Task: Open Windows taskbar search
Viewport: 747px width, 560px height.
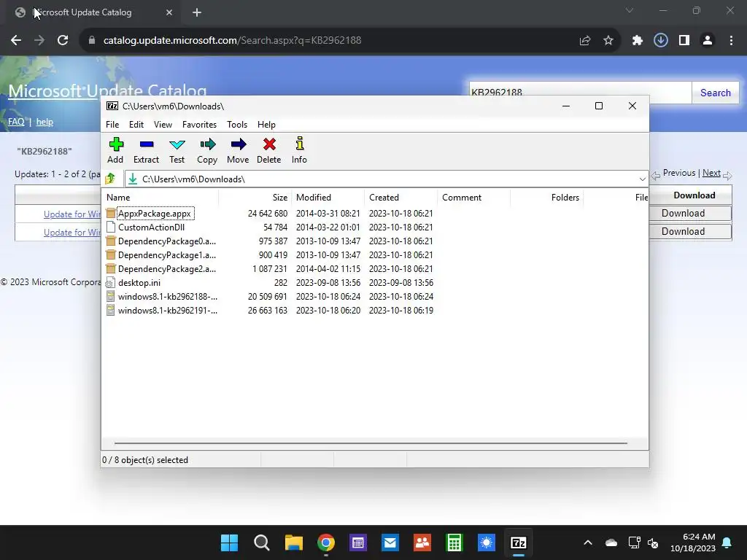Action: coord(262,542)
